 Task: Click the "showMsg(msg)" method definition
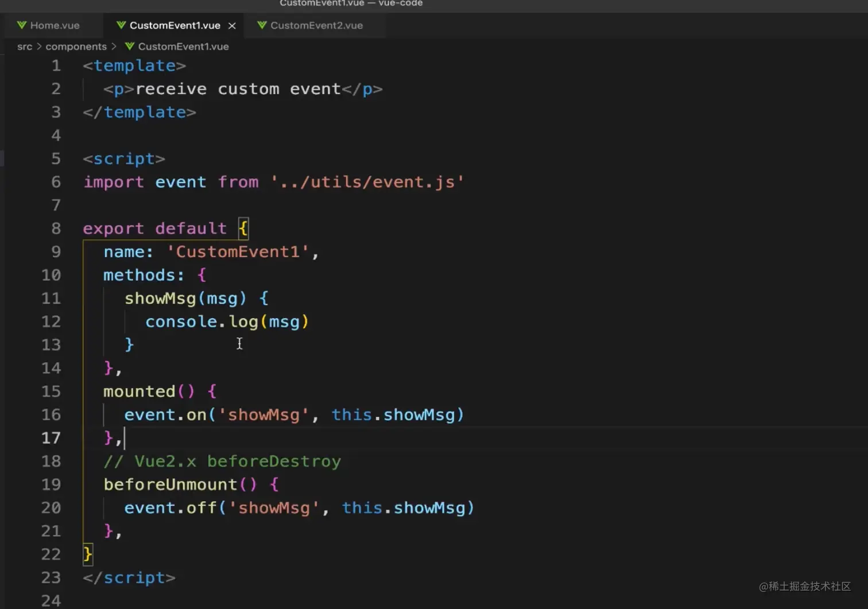coord(186,298)
